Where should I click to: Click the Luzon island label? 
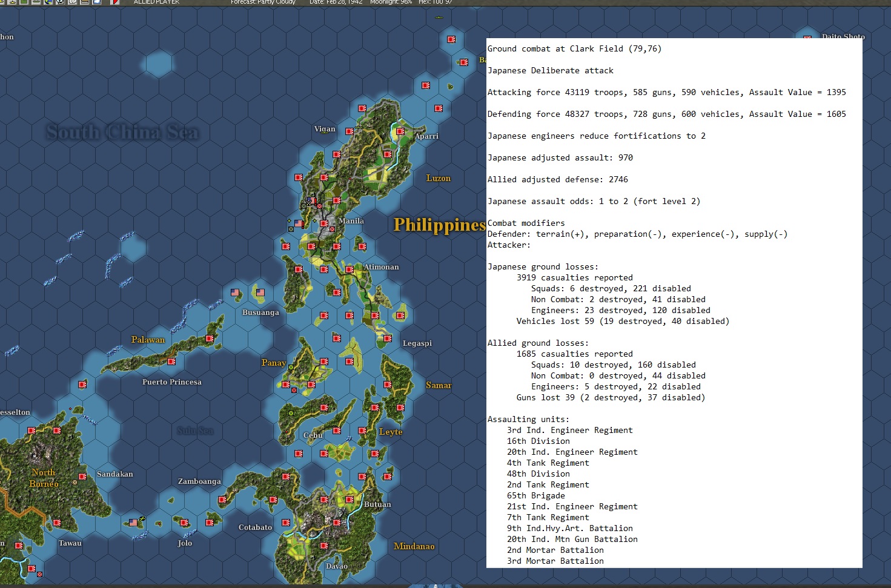coord(439,178)
